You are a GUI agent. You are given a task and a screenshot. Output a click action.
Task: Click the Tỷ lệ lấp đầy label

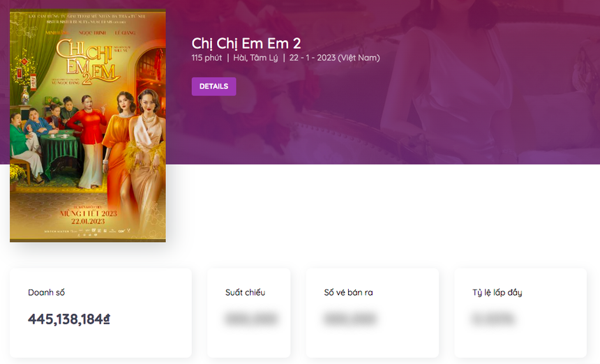(x=497, y=292)
